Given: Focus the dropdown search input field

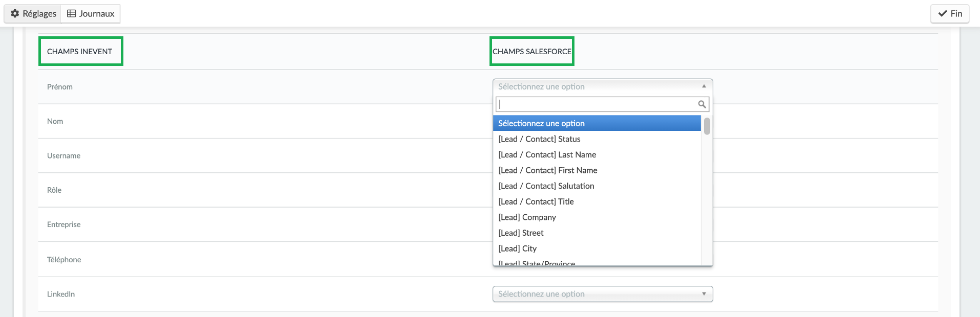Looking at the screenshot, I should tap(602, 104).
